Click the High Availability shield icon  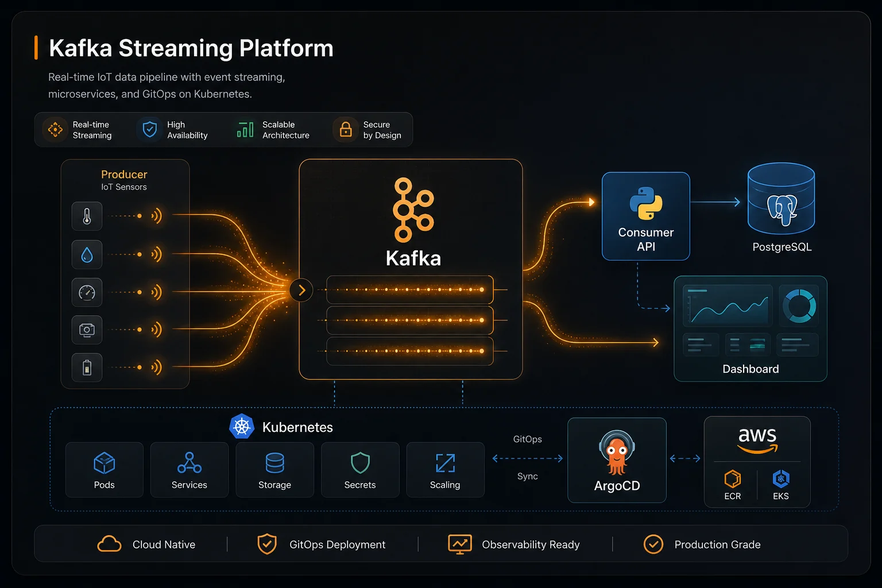149,130
